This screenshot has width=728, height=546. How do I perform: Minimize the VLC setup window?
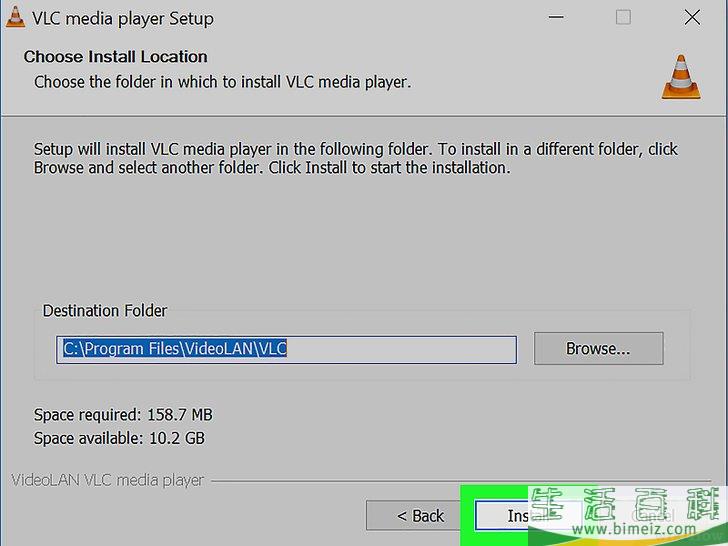[556, 18]
